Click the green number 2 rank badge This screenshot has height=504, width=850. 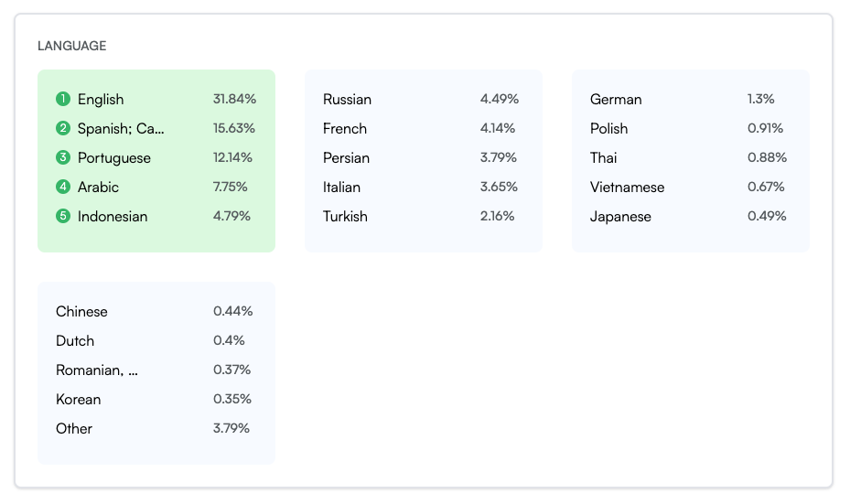63,128
